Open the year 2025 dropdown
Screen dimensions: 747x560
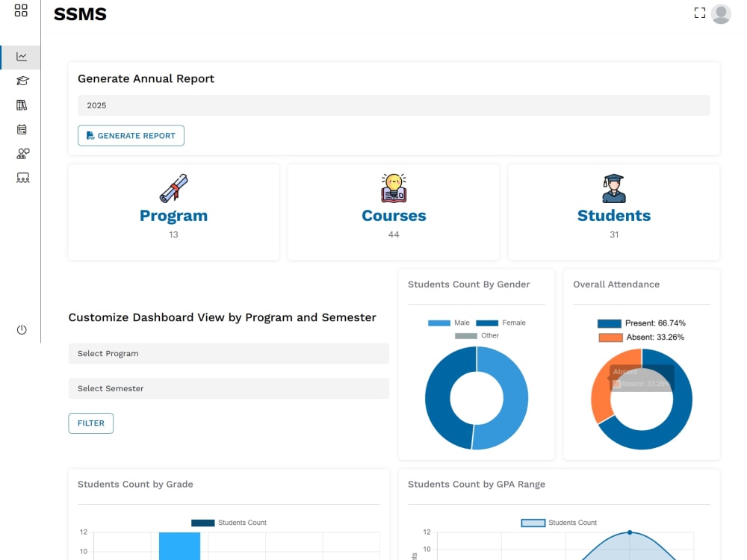[394, 105]
